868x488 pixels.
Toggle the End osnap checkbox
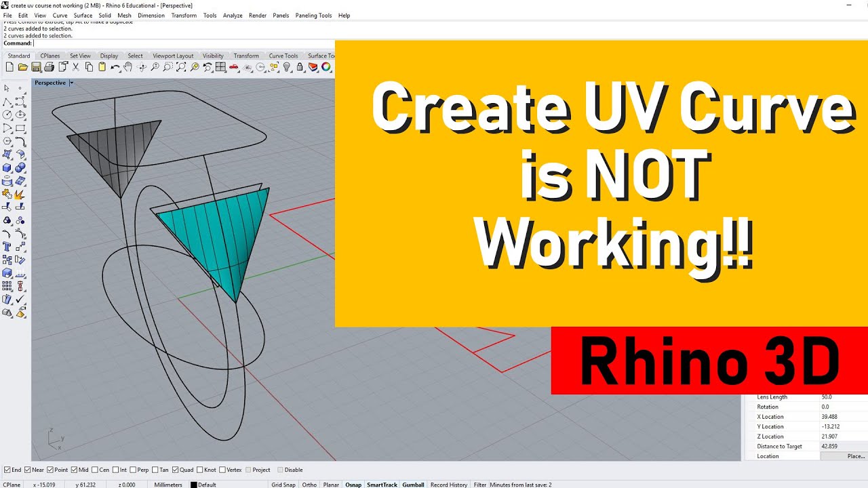tap(7, 470)
